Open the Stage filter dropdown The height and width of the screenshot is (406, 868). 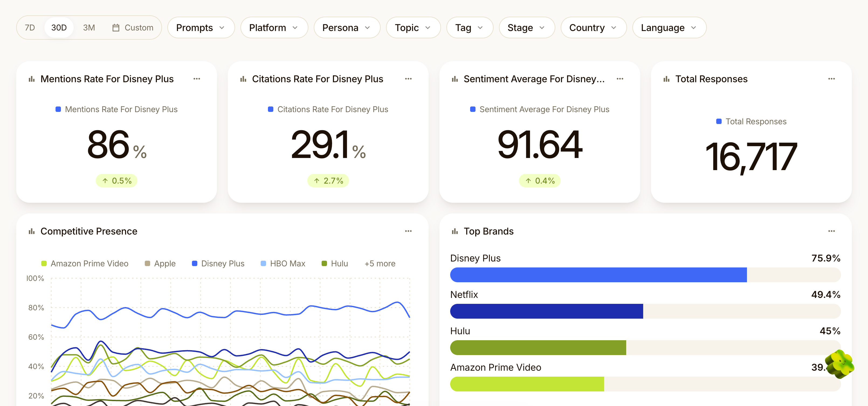point(527,27)
